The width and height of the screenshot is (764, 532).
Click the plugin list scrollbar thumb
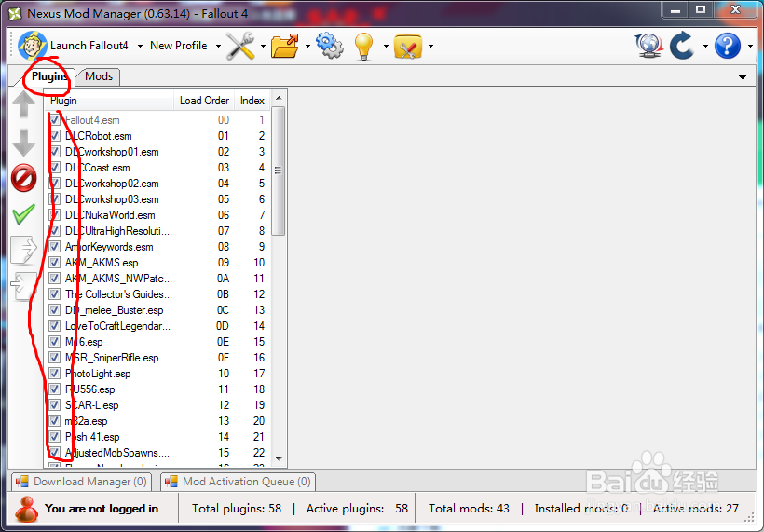pos(279,171)
